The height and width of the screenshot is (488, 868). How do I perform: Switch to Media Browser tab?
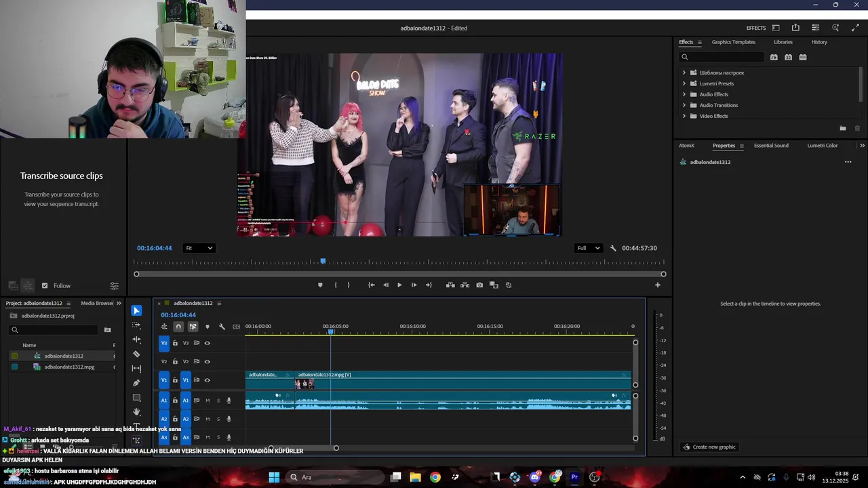(97, 303)
